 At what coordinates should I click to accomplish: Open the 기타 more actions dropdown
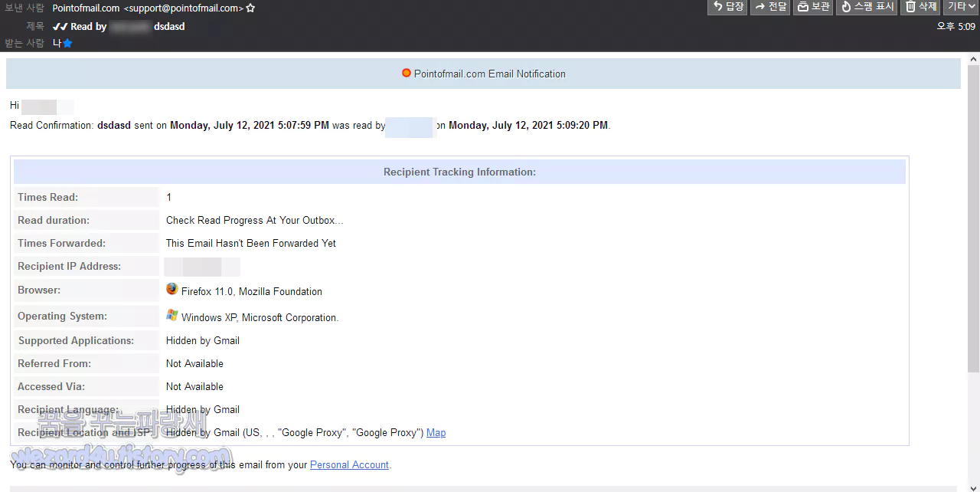(x=961, y=7)
